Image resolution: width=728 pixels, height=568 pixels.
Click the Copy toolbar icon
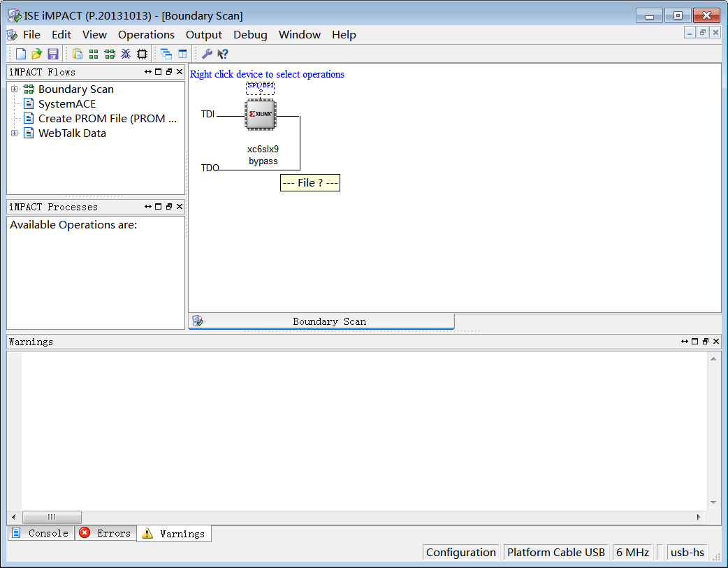(x=77, y=53)
